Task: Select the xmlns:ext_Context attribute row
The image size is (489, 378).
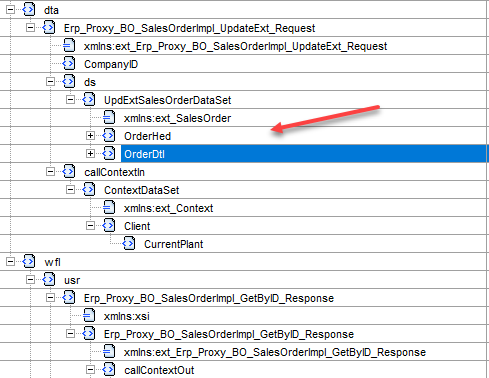Action: pyautogui.click(x=244, y=208)
